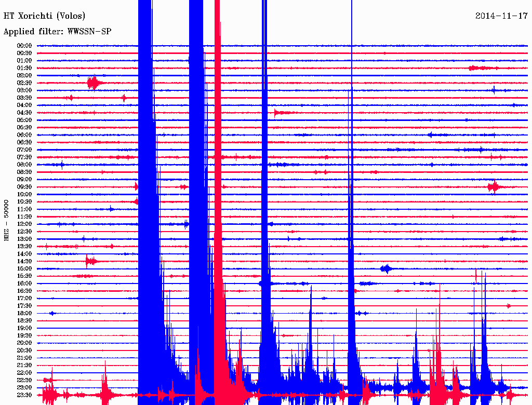The height and width of the screenshot is (405, 532).
Task: Click the '03:30' time label
Action: pos(24,98)
